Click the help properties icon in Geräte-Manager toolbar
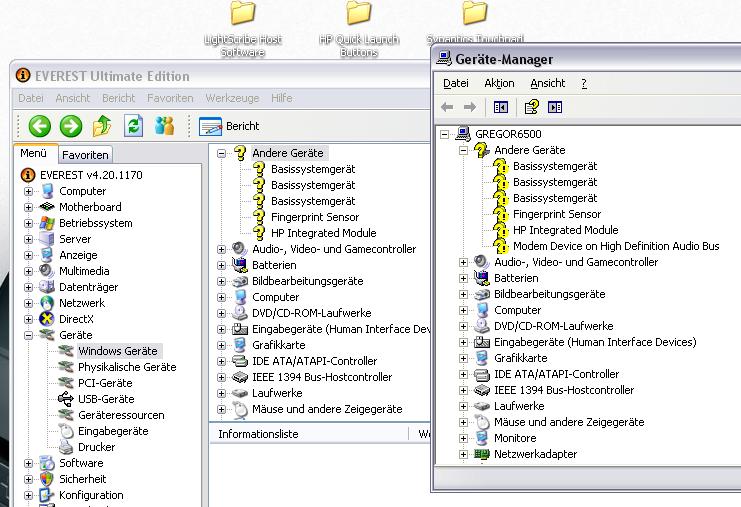Image resolution: width=741 pixels, height=507 pixels. tap(532, 107)
